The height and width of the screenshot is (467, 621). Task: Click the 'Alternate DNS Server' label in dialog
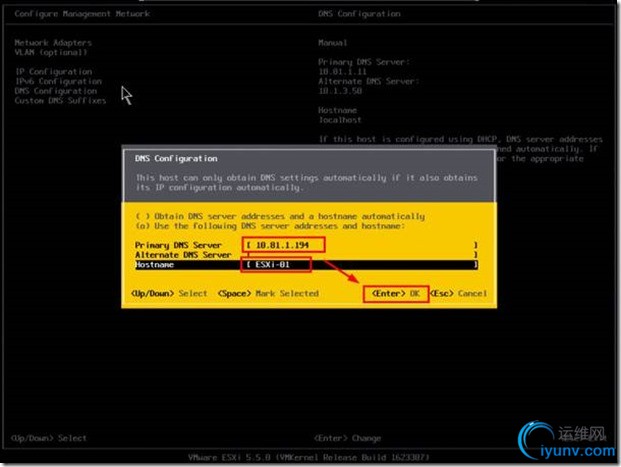(x=183, y=255)
